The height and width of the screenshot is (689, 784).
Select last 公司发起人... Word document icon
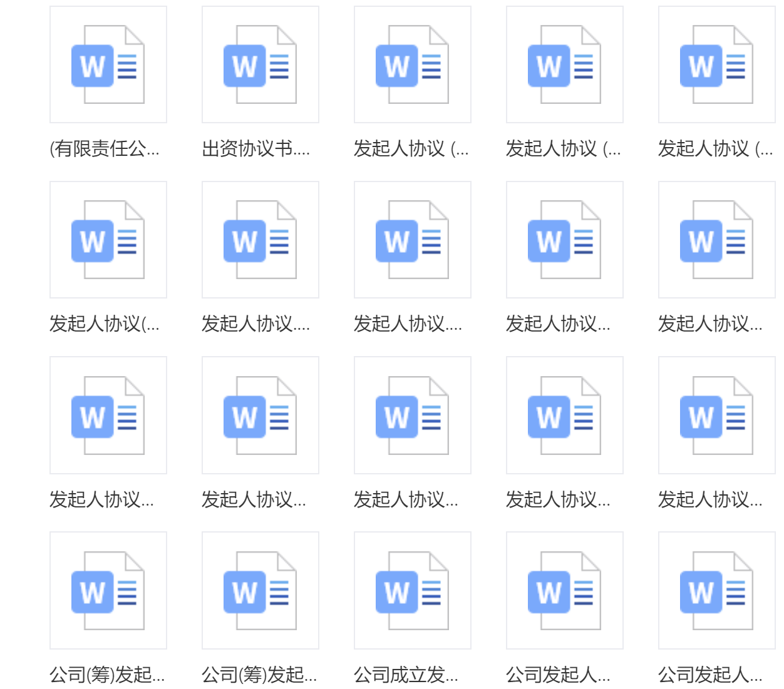[x=716, y=590]
